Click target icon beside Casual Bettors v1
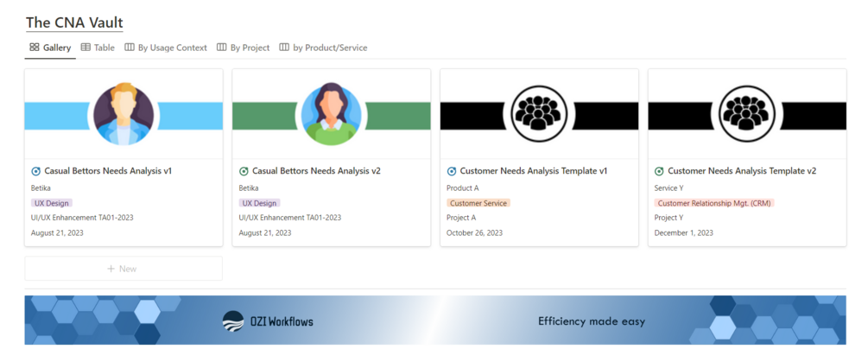This screenshot has width=868, height=362. [36, 171]
